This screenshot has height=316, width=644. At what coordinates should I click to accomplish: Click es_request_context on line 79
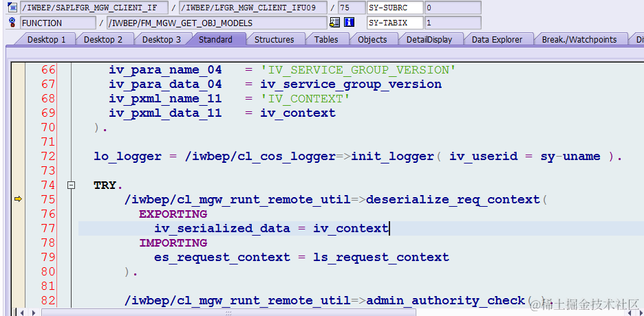click(x=222, y=258)
